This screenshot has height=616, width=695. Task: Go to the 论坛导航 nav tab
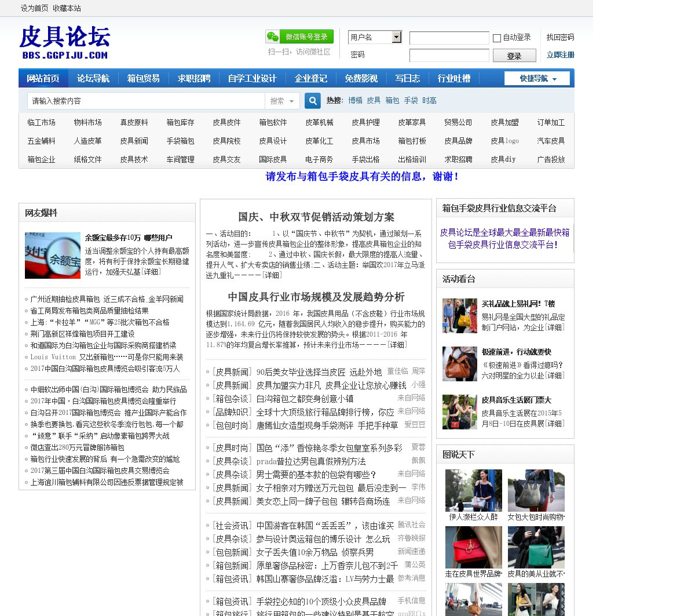[x=93, y=78]
